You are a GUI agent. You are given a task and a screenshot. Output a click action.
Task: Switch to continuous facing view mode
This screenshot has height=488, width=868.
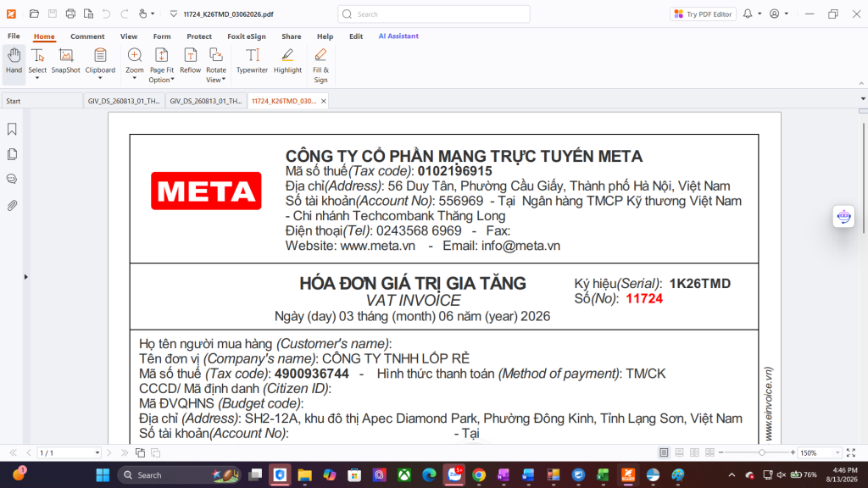[x=709, y=452]
